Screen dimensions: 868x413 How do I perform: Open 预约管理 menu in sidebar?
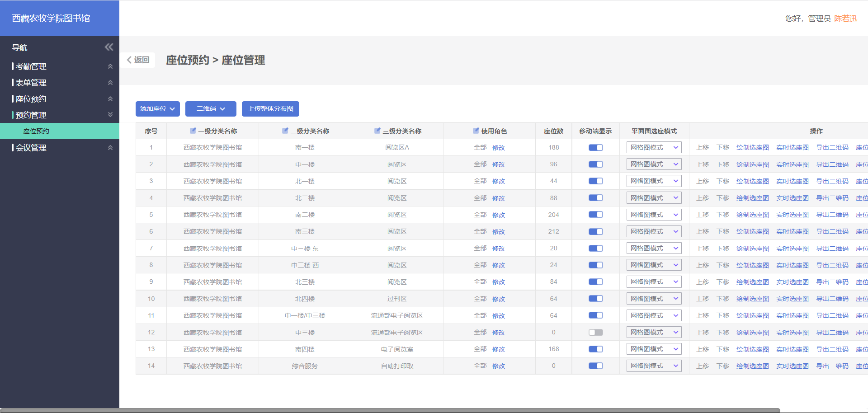pos(31,115)
